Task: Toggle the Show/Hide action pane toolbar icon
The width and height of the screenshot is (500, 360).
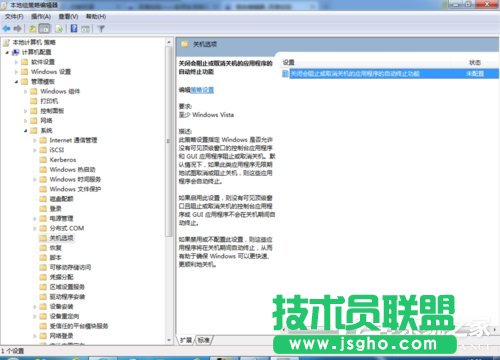Action: (86, 29)
